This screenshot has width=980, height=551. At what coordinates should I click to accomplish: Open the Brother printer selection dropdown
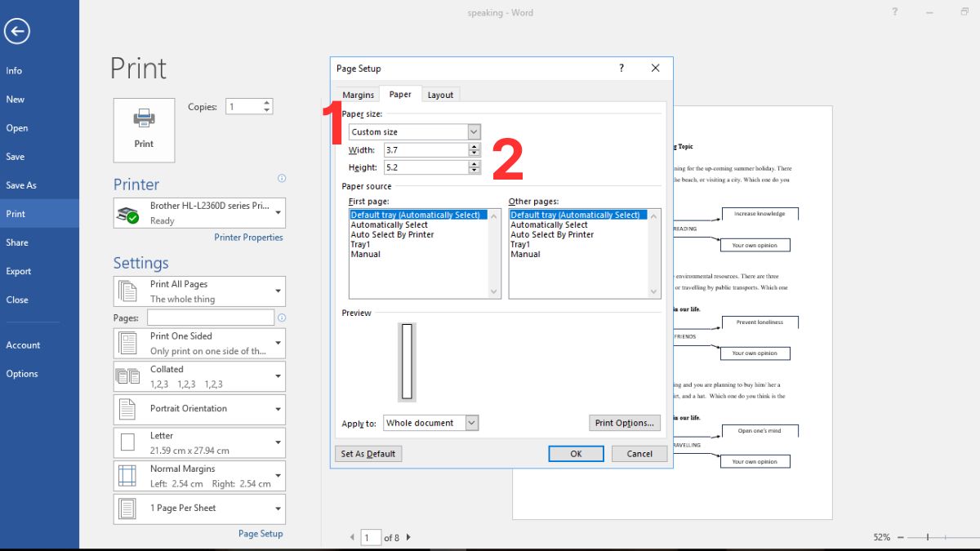pyautogui.click(x=278, y=213)
